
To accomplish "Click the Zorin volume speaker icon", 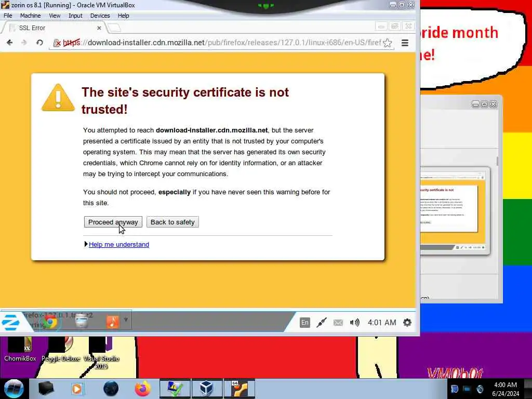I will (354, 322).
